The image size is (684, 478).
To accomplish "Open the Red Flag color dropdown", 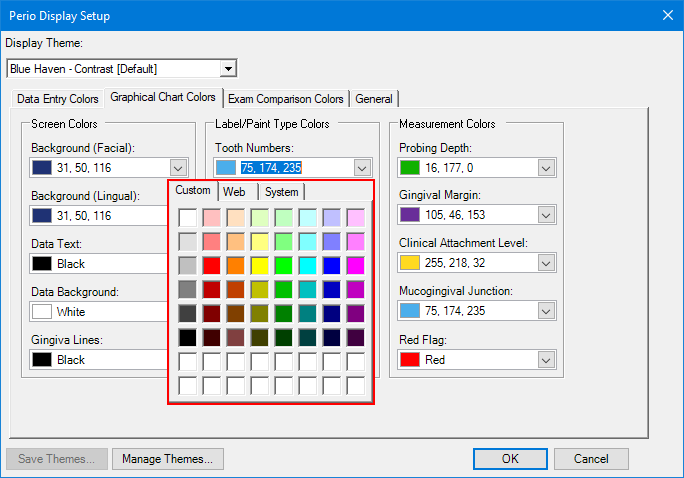I will tap(546, 359).
